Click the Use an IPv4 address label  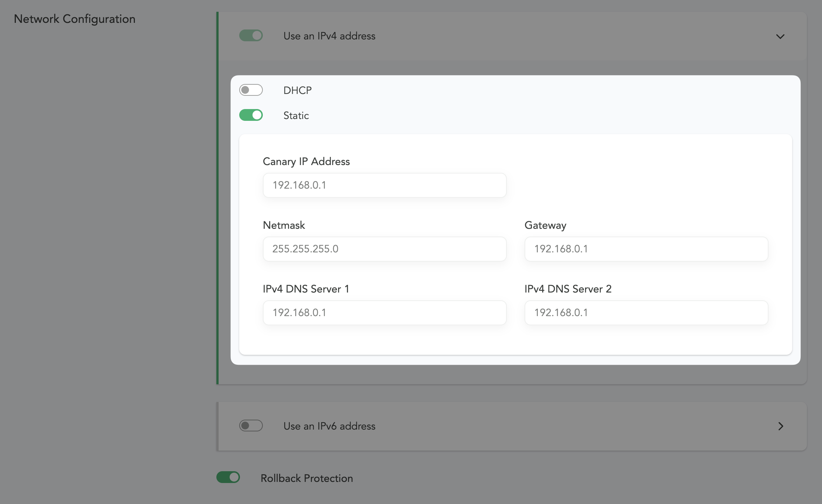pos(329,36)
